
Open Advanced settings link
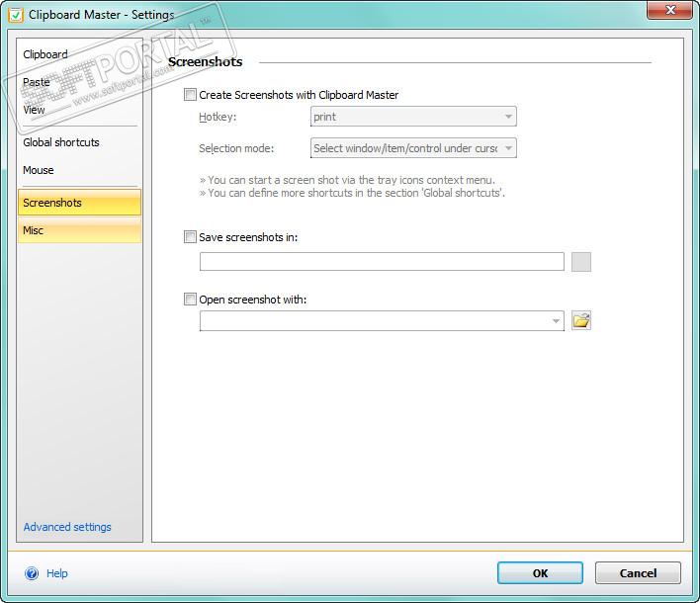(67, 527)
